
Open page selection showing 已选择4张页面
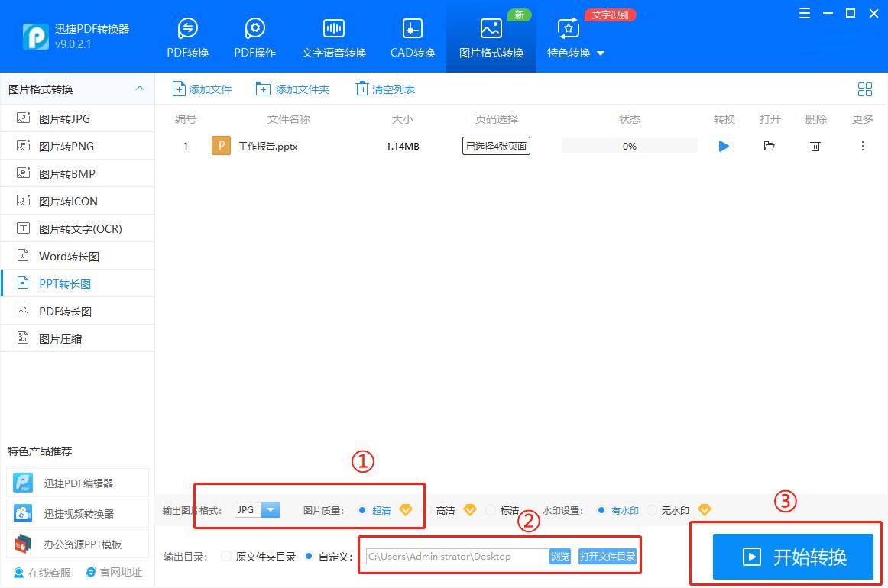pyautogui.click(x=495, y=145)
